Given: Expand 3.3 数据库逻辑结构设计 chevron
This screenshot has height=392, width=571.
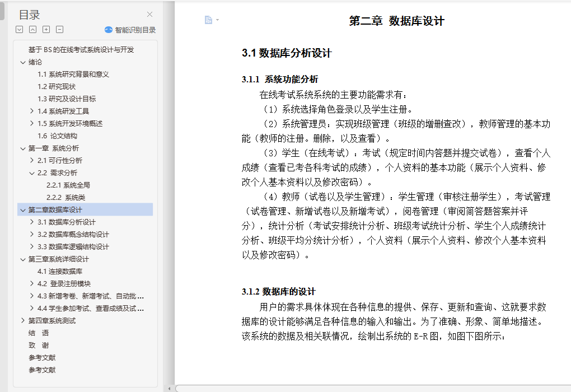Looking at the screenshot, I should click(x=32, y=246).
